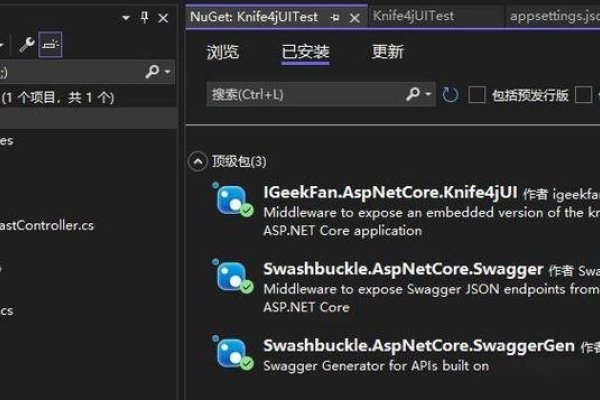Click the magnifier icon in Solution Explorer search
600x400 pixels.
(152, 72)
